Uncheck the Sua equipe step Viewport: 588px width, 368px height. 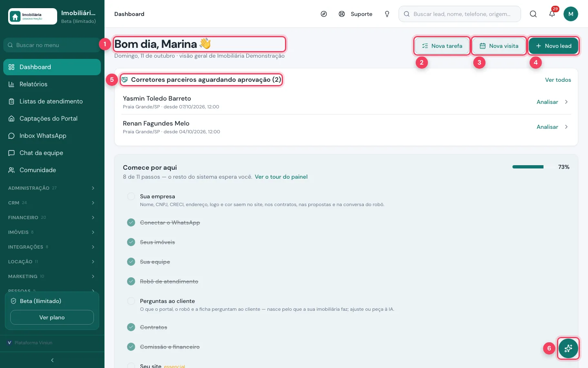coord(131,262)
